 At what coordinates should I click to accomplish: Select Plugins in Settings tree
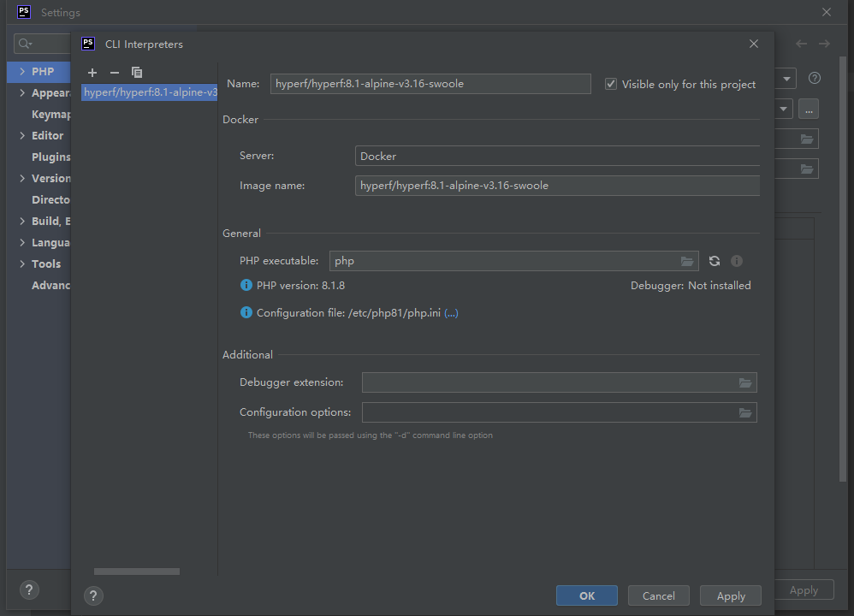point(50,157)
